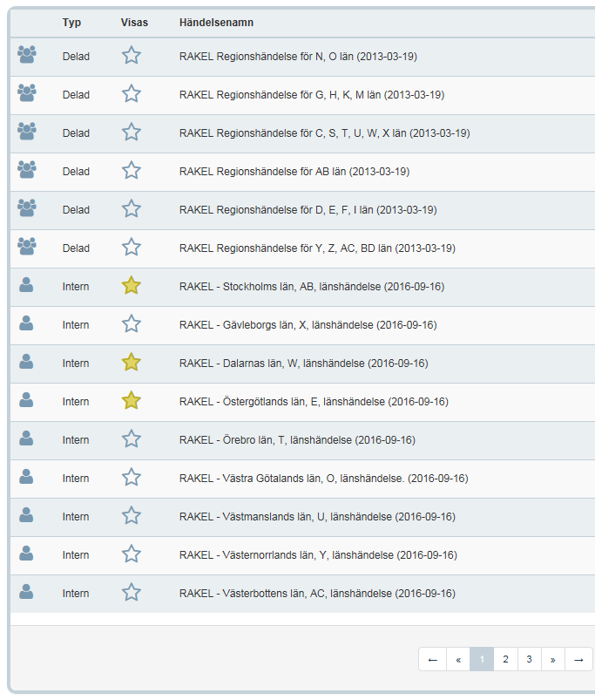Viewport: 595px width, 700px height.
Task: Open RAKEL - Stockholms län, AB, länshändelse
Action: coord(312,287)
